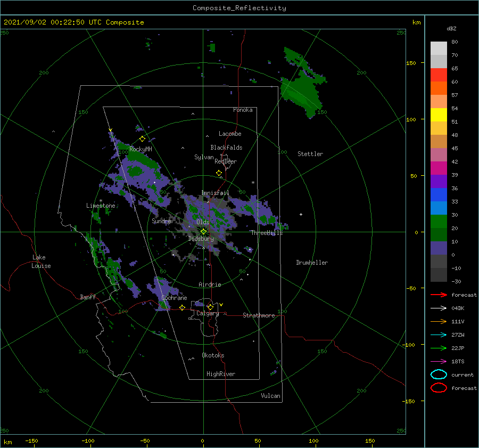Click the Stettler label
479x448 pixels.
tap(310, 154)
